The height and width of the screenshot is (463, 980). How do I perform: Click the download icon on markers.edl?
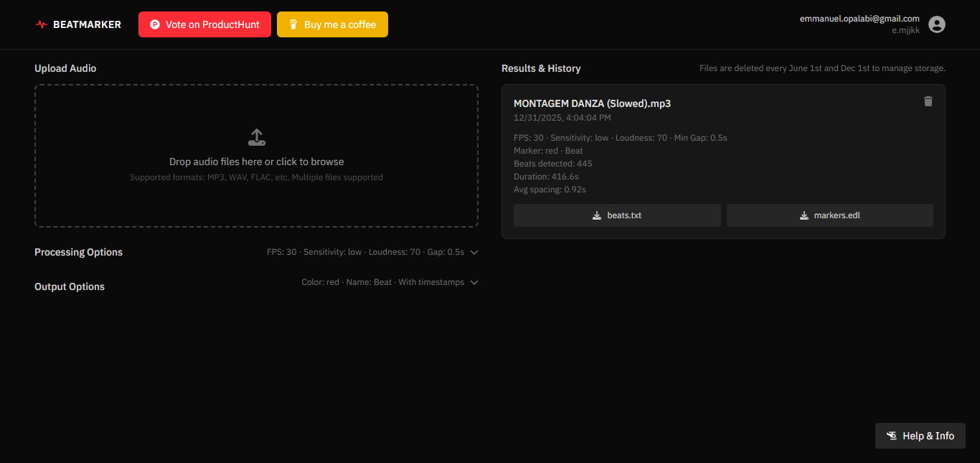point(804,215)
